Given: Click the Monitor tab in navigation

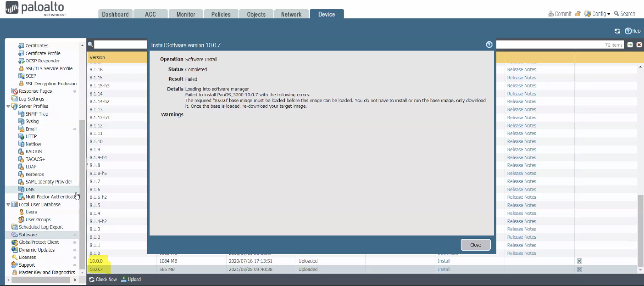Looking at the screenshot, I should click(x=186, y=14).
